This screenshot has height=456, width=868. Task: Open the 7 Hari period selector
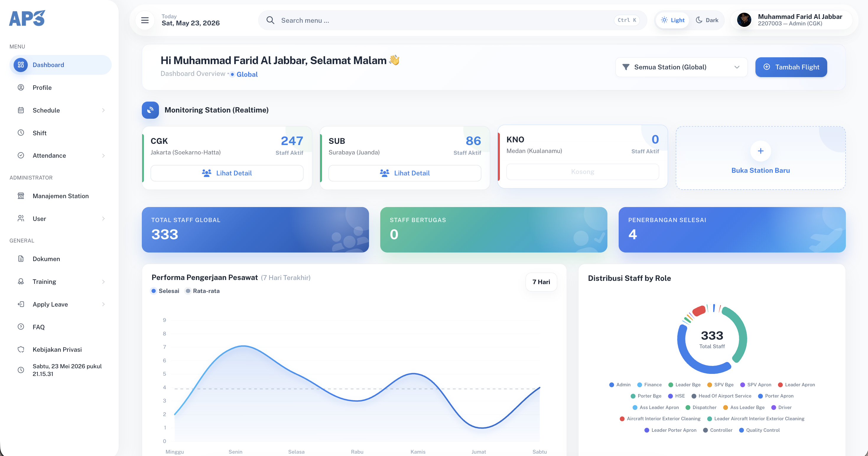pos(541,282)
